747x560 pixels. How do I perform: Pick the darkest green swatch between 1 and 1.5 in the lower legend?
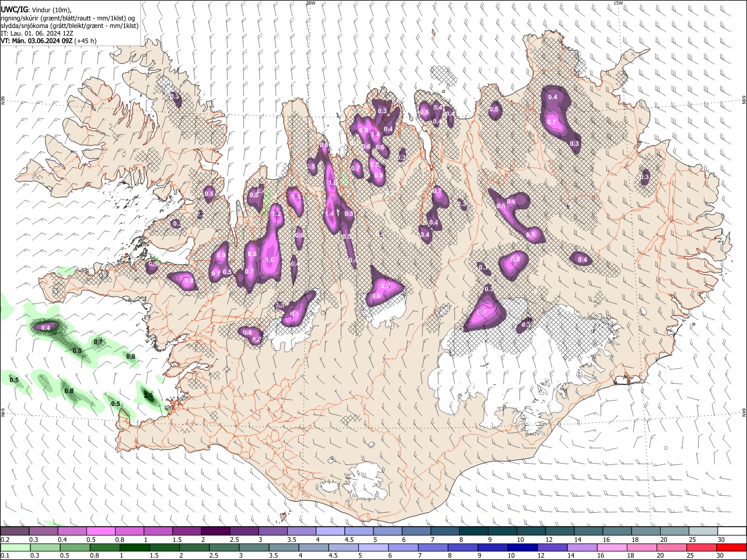pos(134,547)
